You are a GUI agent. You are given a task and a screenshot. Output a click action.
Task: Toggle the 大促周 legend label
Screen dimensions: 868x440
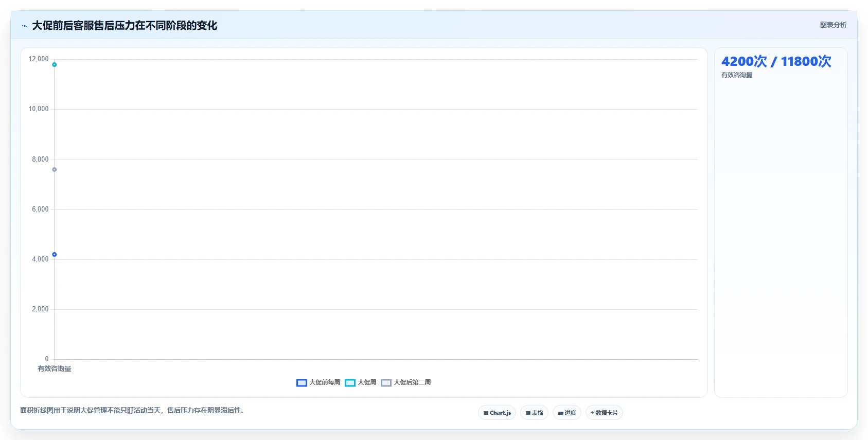[x=367, y=382]
